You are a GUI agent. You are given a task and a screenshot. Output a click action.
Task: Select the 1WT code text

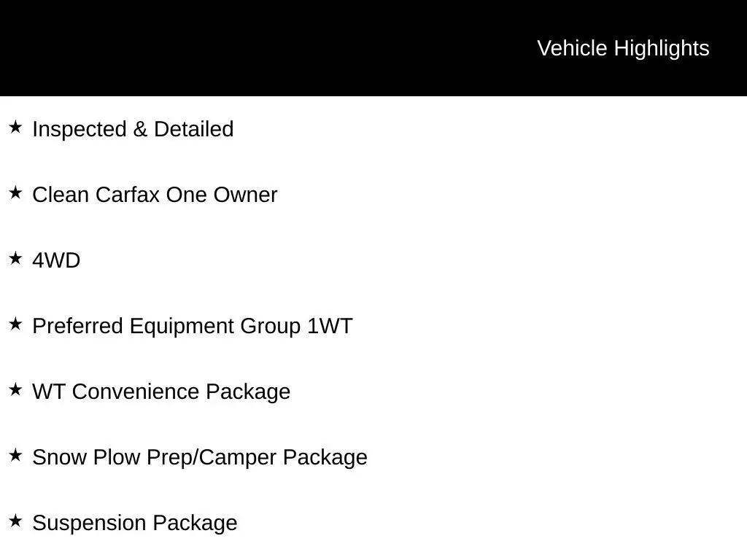pyautogui.click(x=329, y=327)
